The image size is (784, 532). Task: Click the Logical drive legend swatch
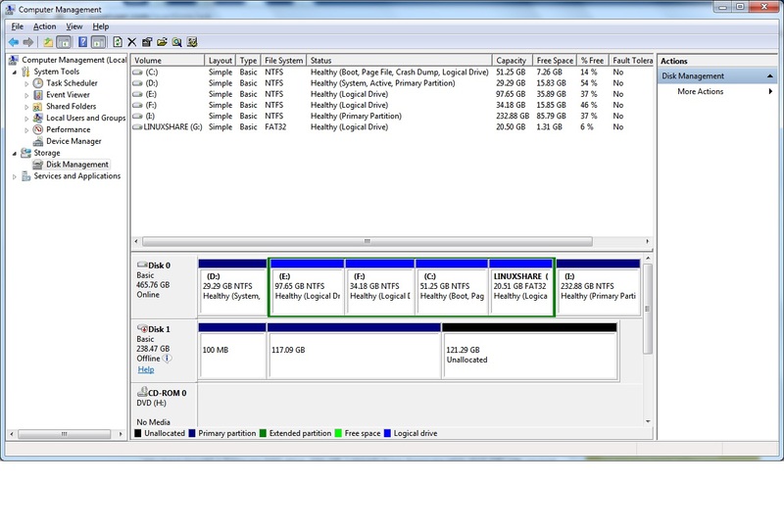click(387, 433)
